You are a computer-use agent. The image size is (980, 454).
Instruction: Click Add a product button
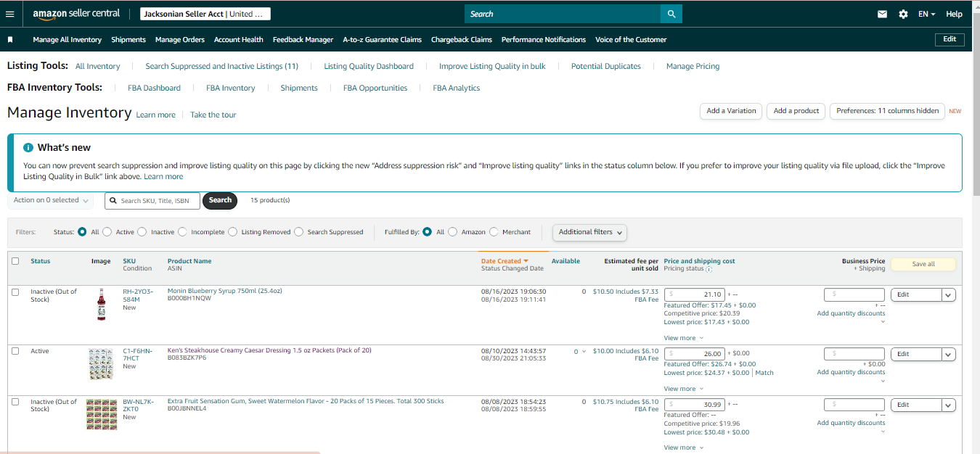point(796,111)
